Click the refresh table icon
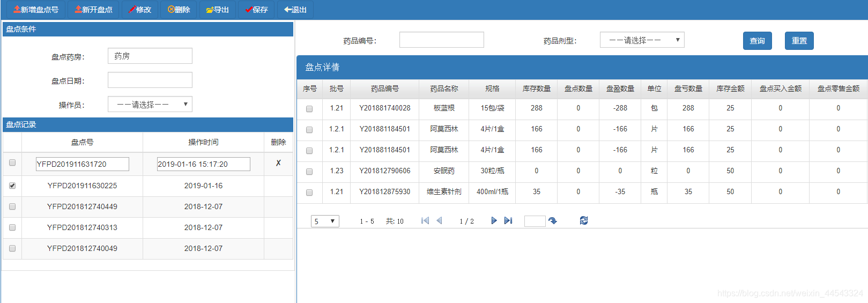Image resolution: width=868 pixels, height=303 pixels. [x=584, y=220]
